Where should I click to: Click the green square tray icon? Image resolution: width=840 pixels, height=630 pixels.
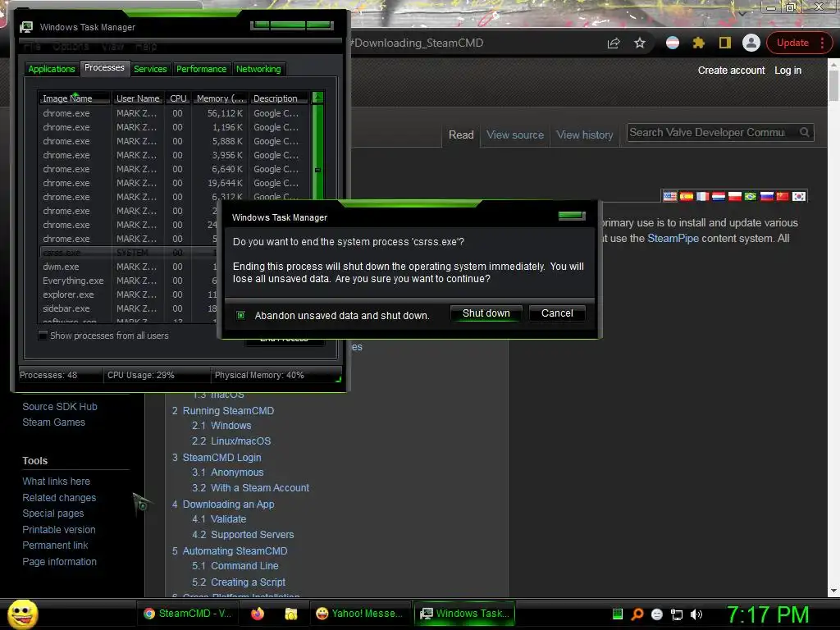pos(617,614)
